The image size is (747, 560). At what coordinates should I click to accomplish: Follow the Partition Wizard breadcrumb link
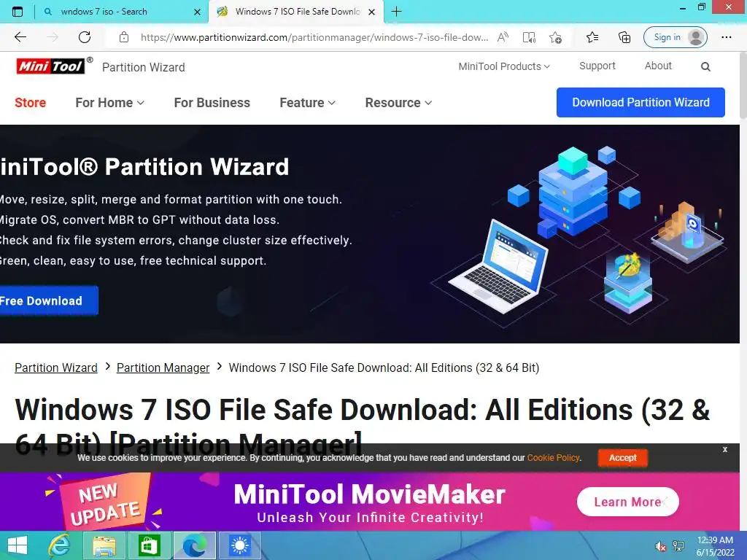point(56,367)
